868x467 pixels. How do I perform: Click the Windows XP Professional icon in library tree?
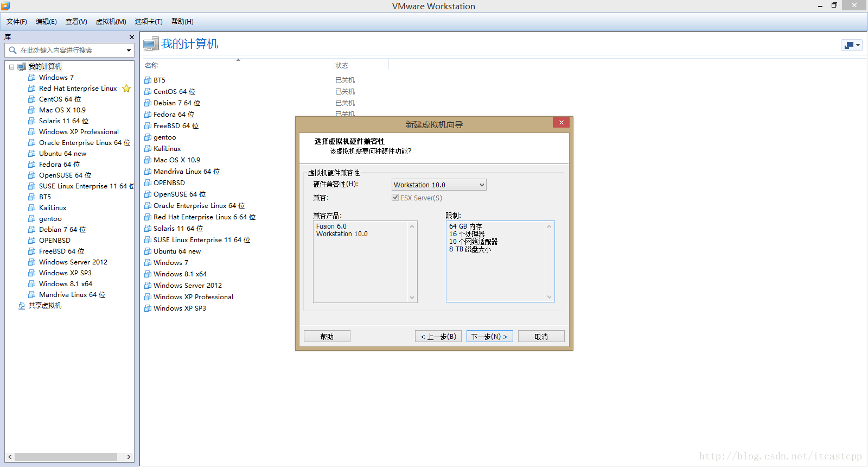[x=32, y=132]
